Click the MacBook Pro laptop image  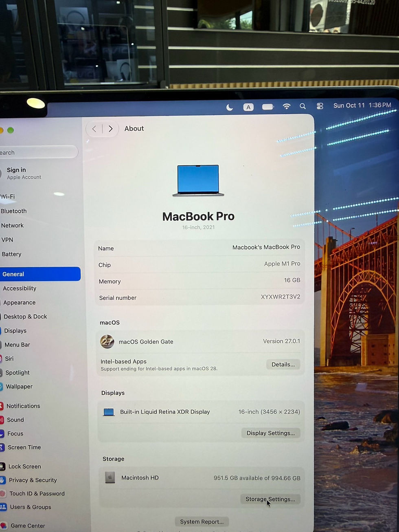point(198,180)
